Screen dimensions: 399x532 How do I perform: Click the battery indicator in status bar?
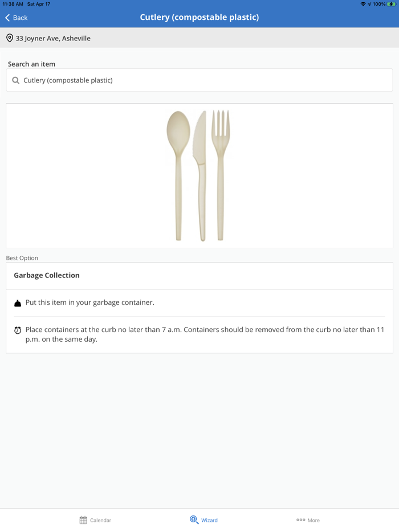[391, 4]
